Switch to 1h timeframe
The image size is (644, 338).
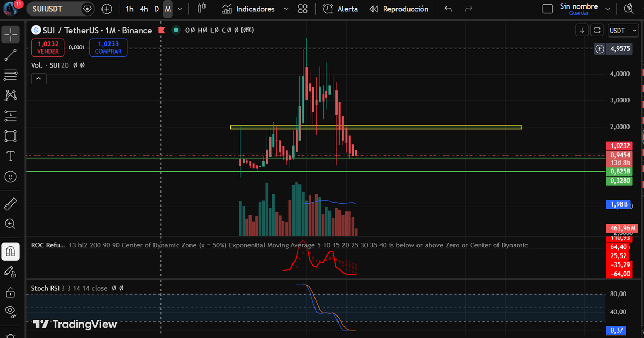pyautogui.click(x=129, y=9)
